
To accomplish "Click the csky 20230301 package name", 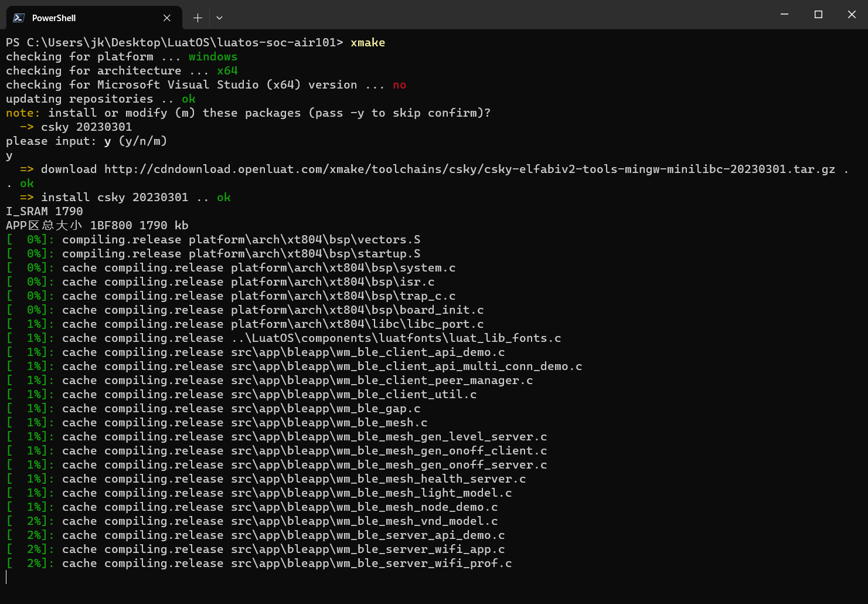I will click(x=86, y=127).
